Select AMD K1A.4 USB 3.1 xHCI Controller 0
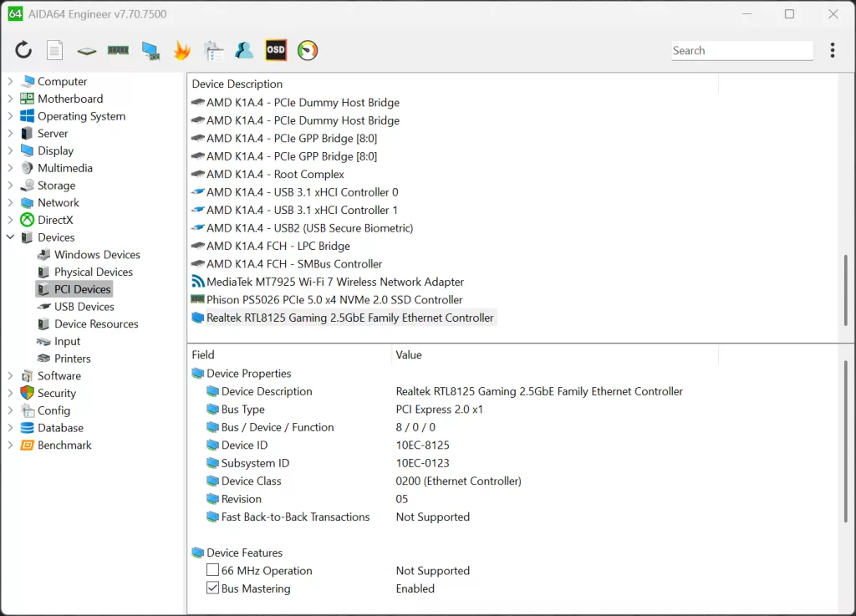 [x=303, y=192]
